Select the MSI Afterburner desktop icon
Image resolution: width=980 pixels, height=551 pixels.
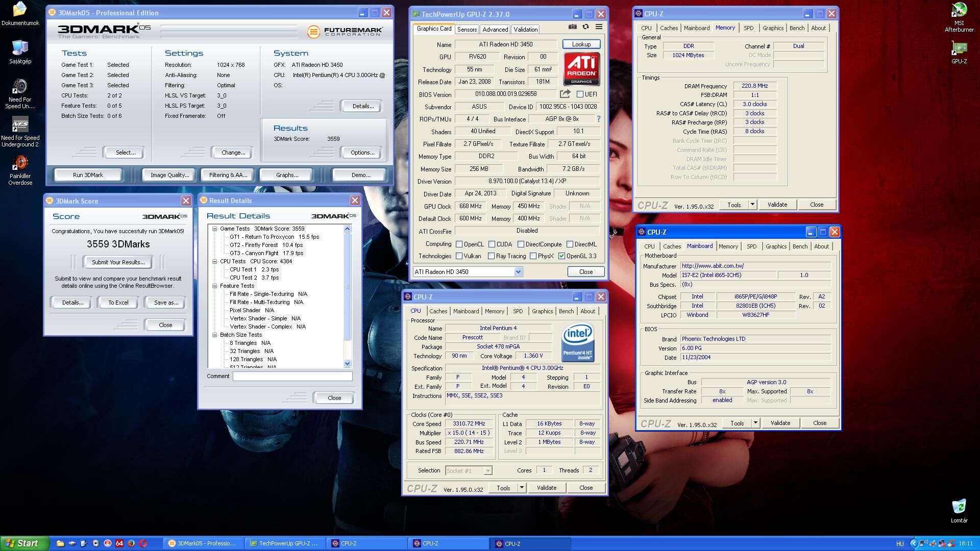coord(959,17)
